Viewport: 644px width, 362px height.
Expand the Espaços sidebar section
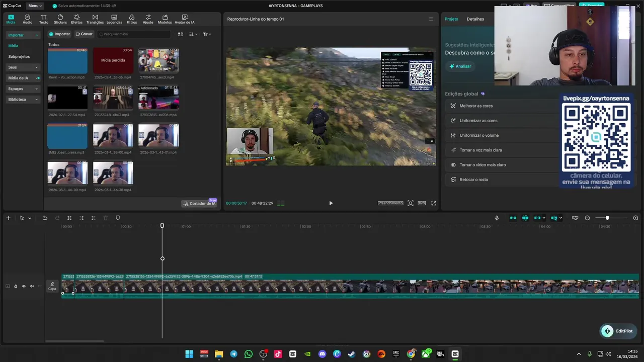[x=23, y=88]
